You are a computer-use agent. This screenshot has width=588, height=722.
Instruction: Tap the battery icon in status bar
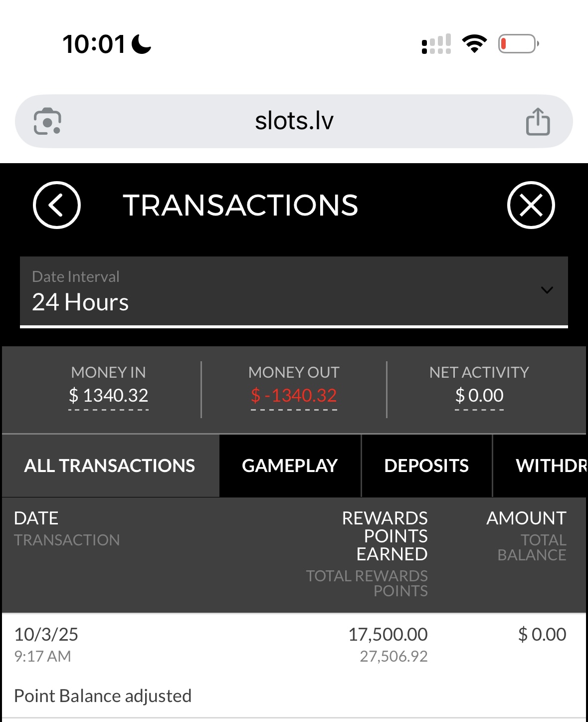coord(518,44)
